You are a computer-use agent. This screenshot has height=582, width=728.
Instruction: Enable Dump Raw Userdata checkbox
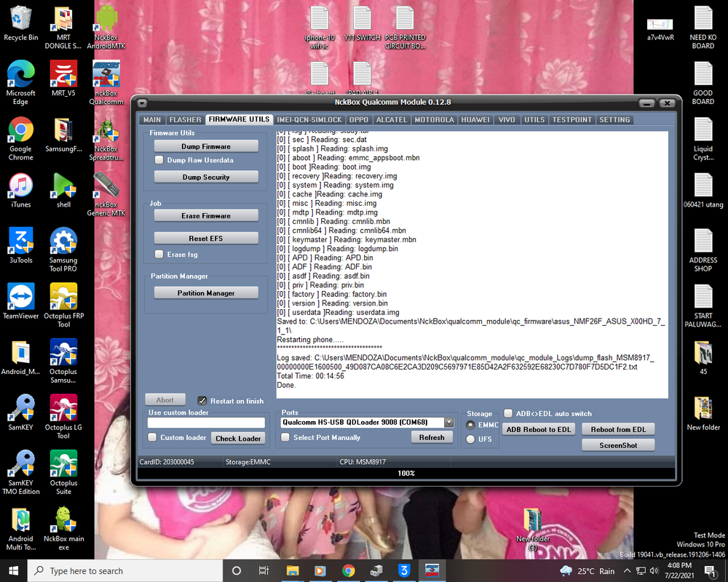tap(159, 159)
